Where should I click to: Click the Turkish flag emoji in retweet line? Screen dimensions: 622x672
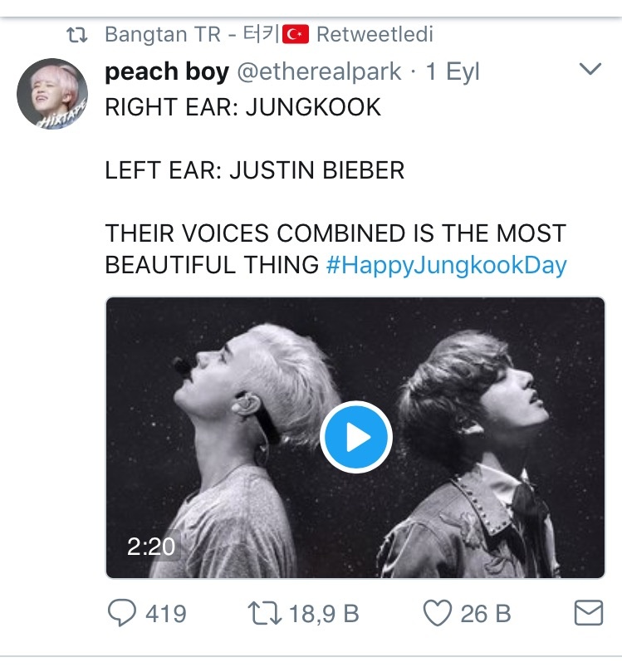point(296,35)
